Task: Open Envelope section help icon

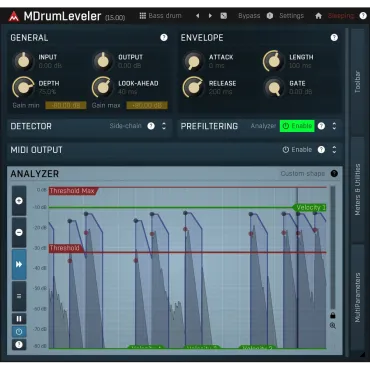Action: pos(334,37)
